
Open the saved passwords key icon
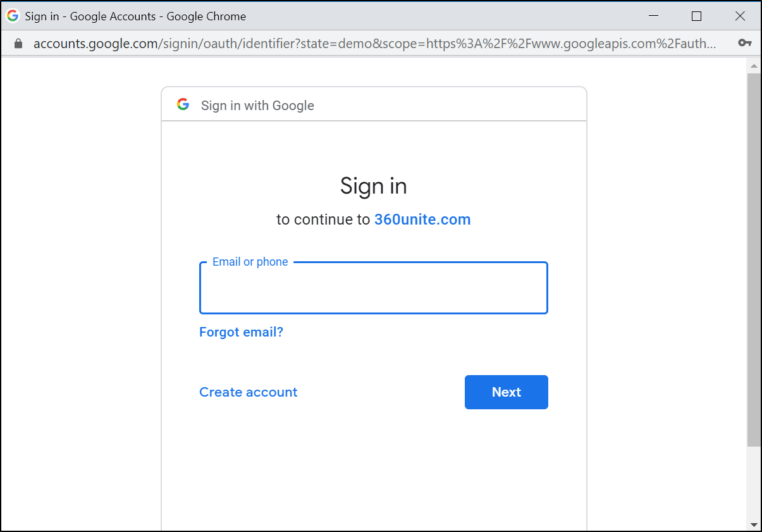[x=744, y=44]
